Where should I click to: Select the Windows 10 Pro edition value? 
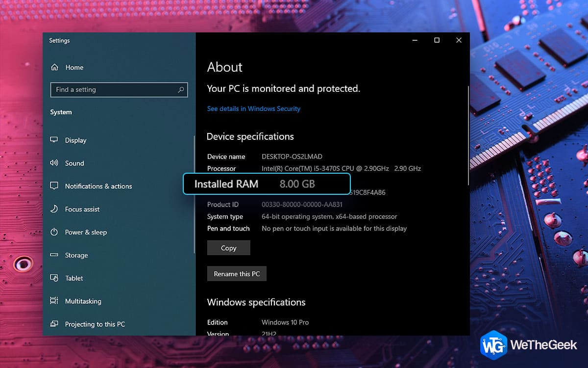(x=285, y=322)
